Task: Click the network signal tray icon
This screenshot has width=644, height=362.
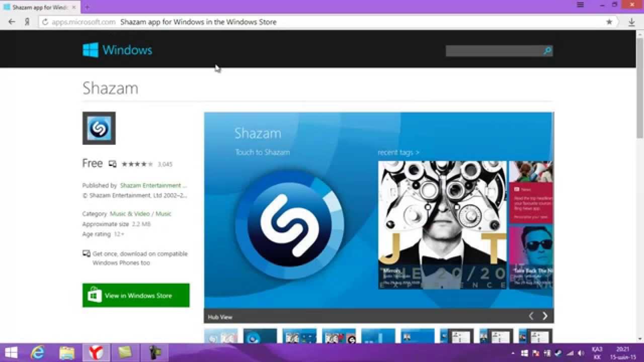Action: 569,353
